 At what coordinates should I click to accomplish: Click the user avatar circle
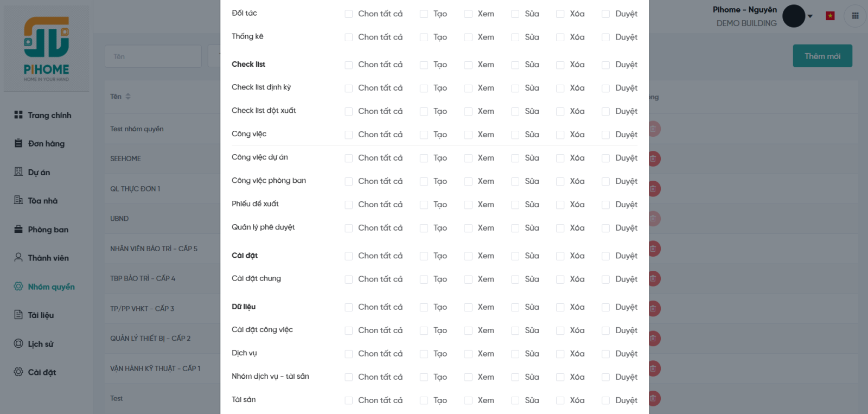point(794,16)
